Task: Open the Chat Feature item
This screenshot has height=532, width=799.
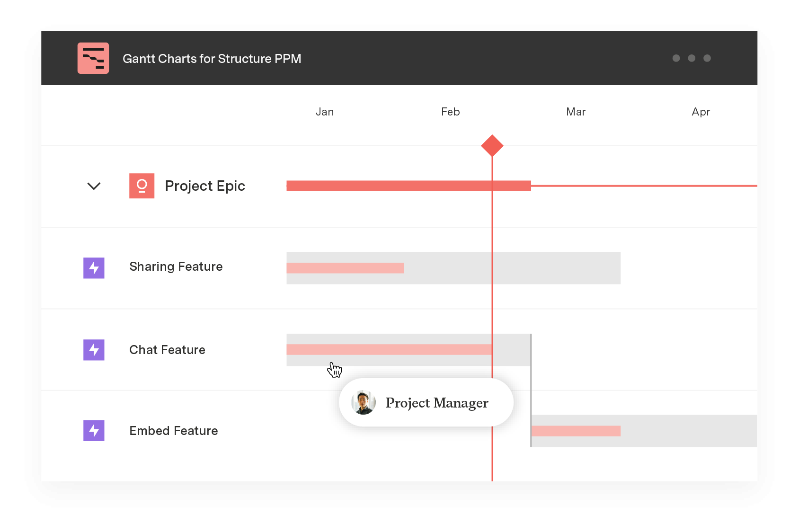Action: click(x=167, y=350)
